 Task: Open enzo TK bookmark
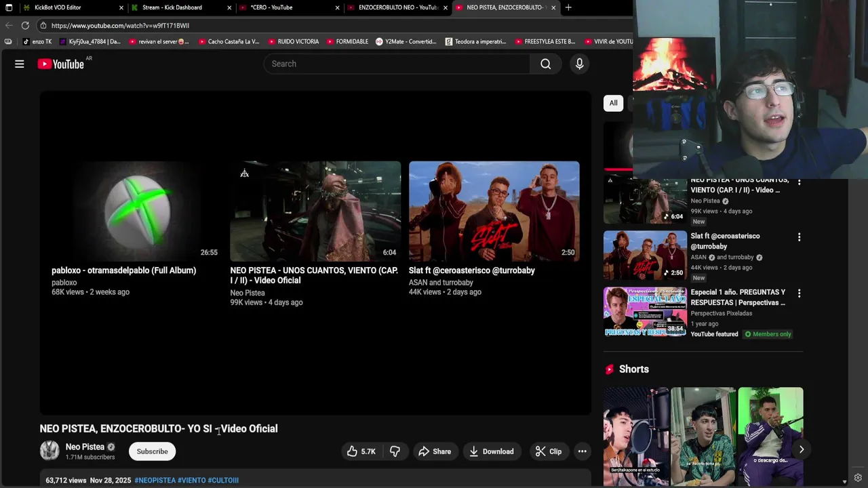click(x=37, y=41)
